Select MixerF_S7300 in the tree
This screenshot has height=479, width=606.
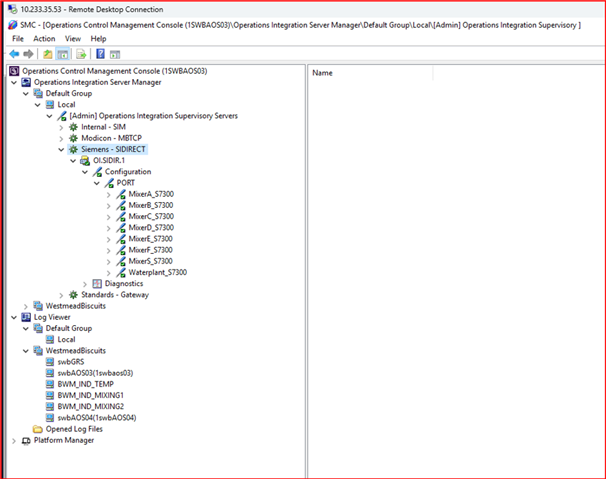[150, 250]
